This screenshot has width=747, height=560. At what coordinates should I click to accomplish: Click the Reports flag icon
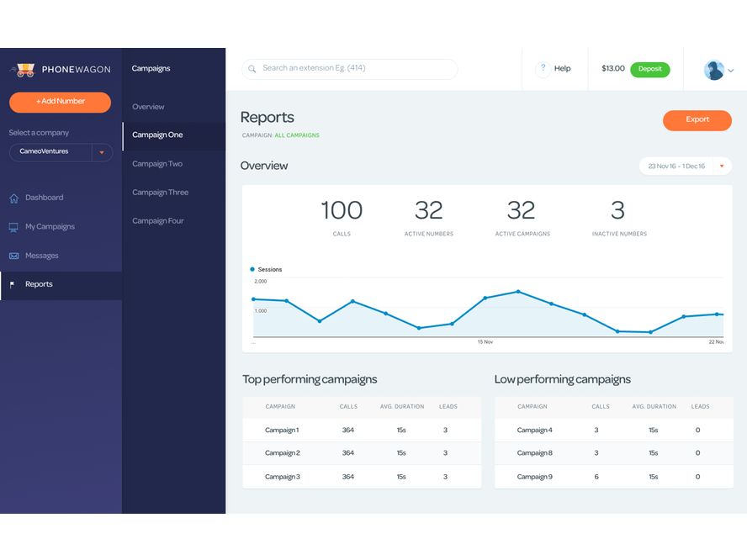pyautogui.click(x=13, y=285)
